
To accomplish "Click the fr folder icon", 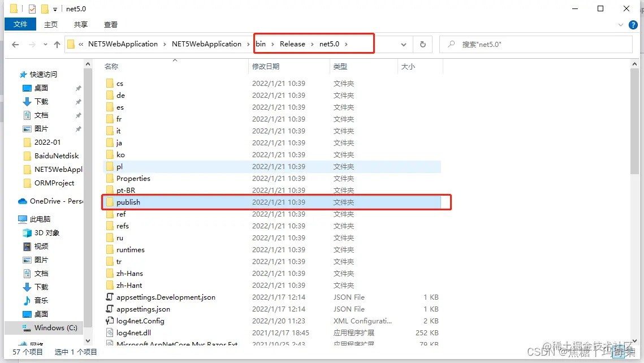I will click(110, 119).
